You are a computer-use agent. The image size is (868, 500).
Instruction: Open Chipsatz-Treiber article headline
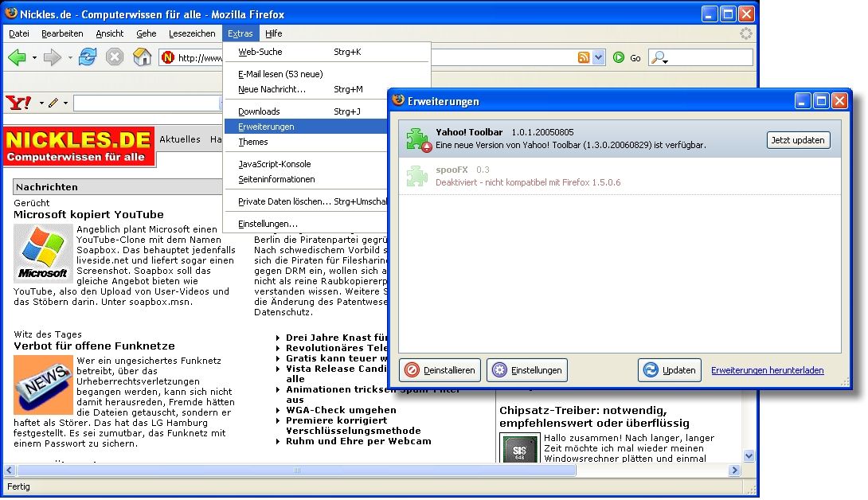point(595,416)
